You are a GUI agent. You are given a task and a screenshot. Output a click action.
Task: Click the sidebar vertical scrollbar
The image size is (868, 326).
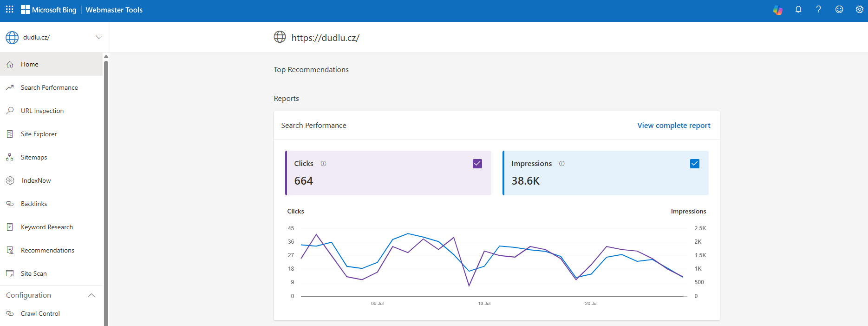point(106,186)
